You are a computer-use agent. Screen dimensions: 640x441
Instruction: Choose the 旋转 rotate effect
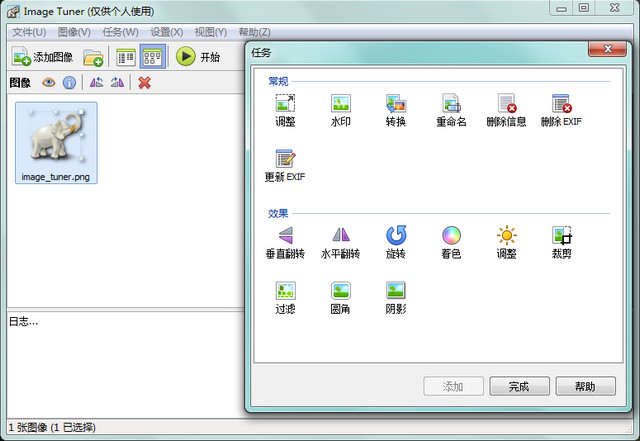[x=396, y=243]
